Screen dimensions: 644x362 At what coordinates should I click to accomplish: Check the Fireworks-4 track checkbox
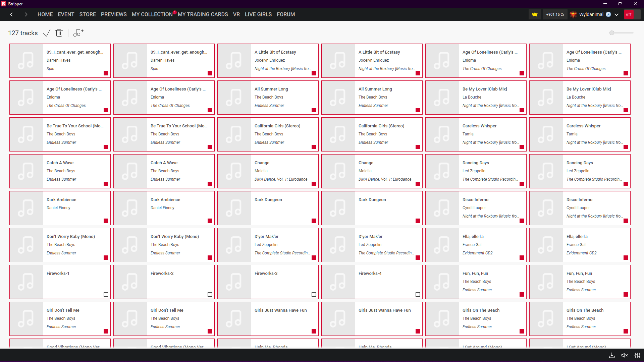(418, 294)
